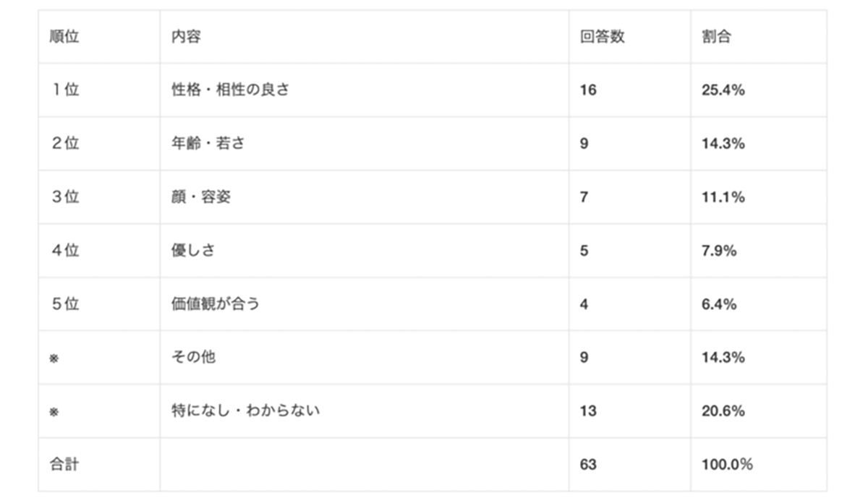The width and height of the screenshot is (868, 503).
Task: Click the total answer count 63
Action: pos(588,465)
